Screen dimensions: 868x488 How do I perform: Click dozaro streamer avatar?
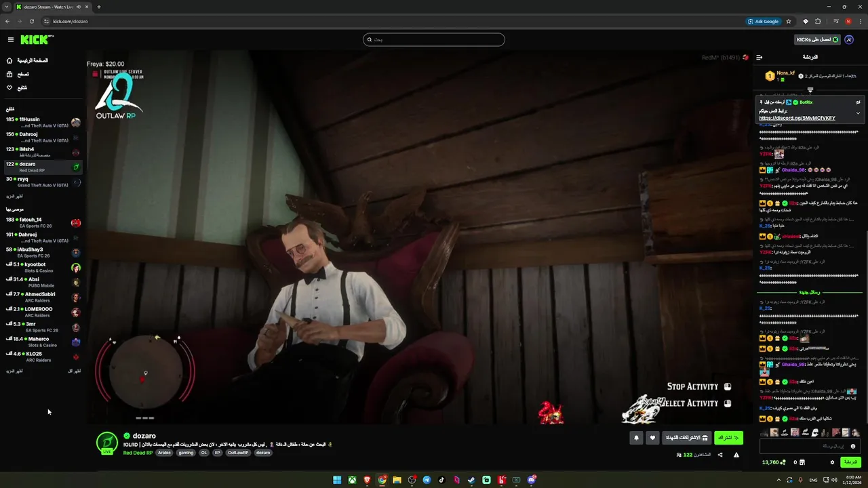[107, 443]
